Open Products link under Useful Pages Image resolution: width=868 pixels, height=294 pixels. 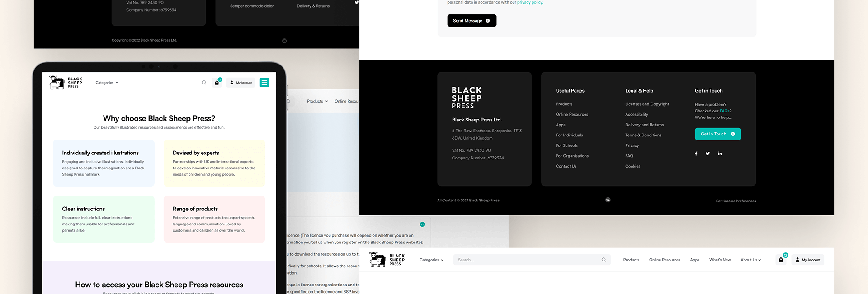click(x=564, y=104)
